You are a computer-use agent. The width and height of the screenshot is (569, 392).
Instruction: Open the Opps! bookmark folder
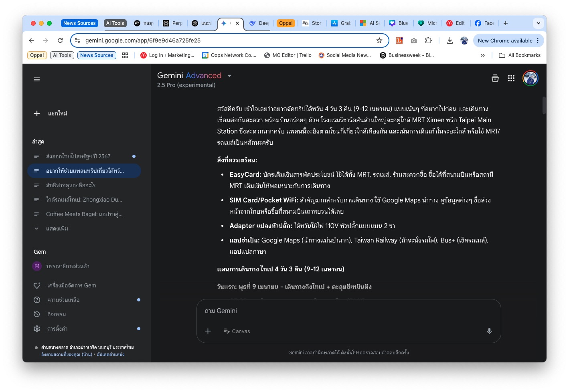pyautogui.click(x=37, y=55)
